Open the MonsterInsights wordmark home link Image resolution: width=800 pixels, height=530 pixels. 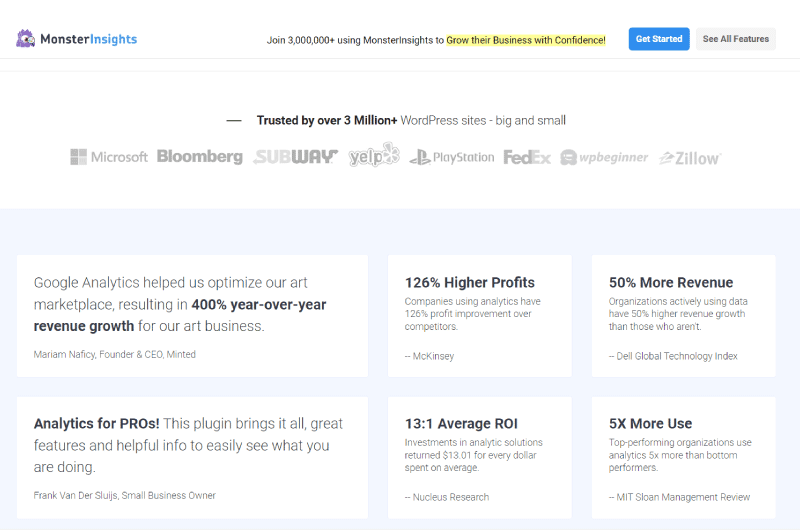[89, 39]
